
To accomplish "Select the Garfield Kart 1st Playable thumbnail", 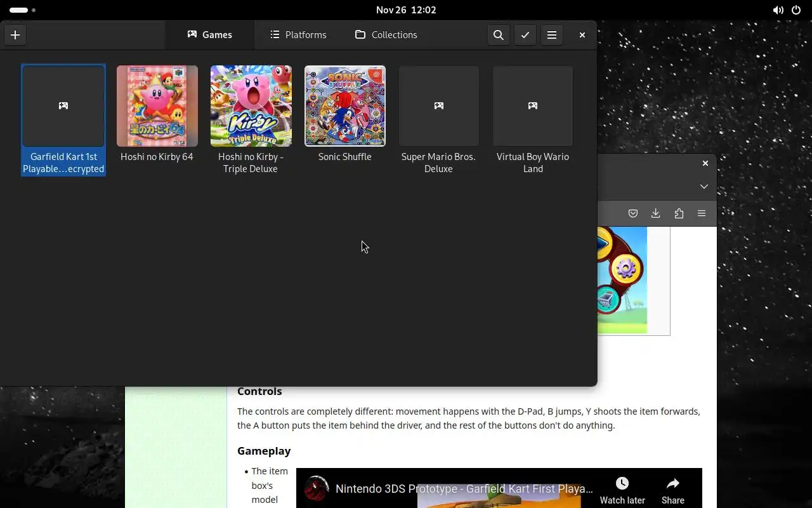I will (x=63, y=106).
